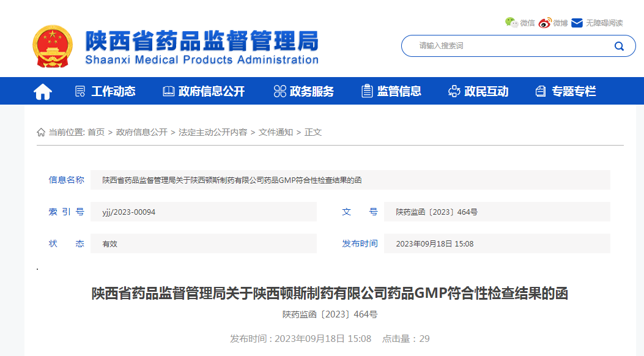Click the 首页 breadcrumb link
Viewport: 644px width, 356px height.
[96, 132]
